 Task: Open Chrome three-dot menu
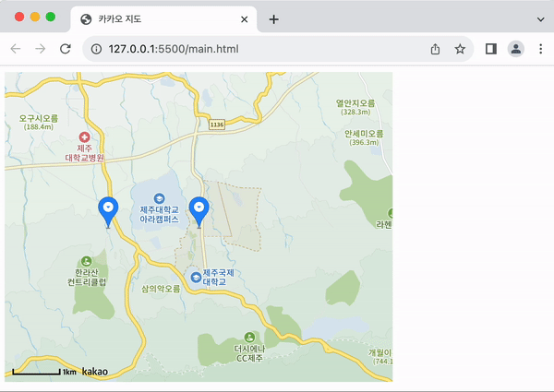point(540,49)
